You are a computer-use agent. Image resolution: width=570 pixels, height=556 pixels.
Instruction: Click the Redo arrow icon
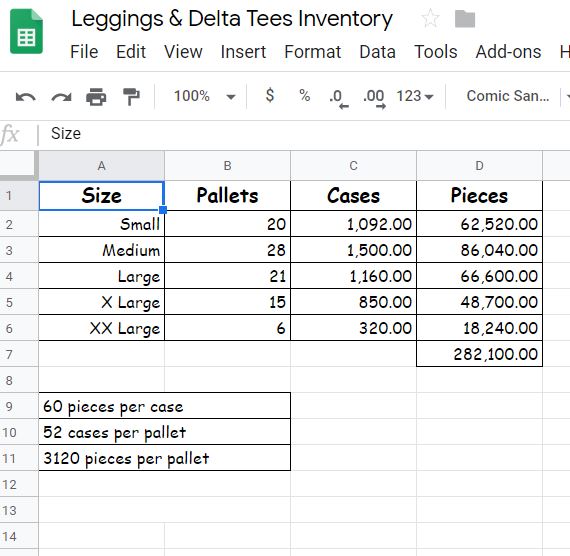click(x=61, y=97)
